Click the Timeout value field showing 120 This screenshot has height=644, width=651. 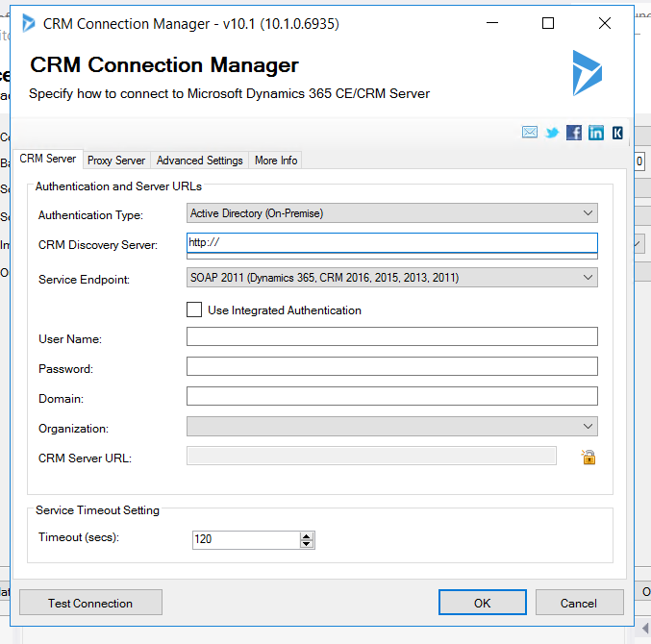click(246, 540)
